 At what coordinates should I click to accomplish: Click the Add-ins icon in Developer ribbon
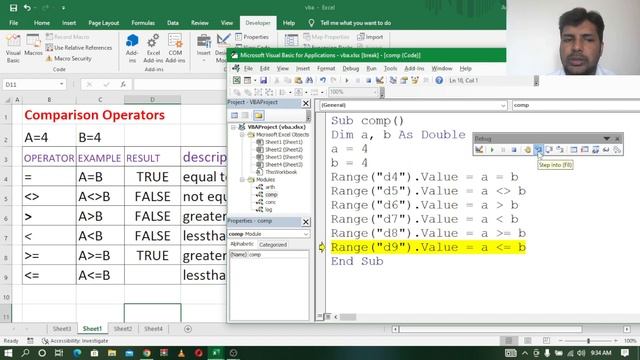(x=132, y=48)
